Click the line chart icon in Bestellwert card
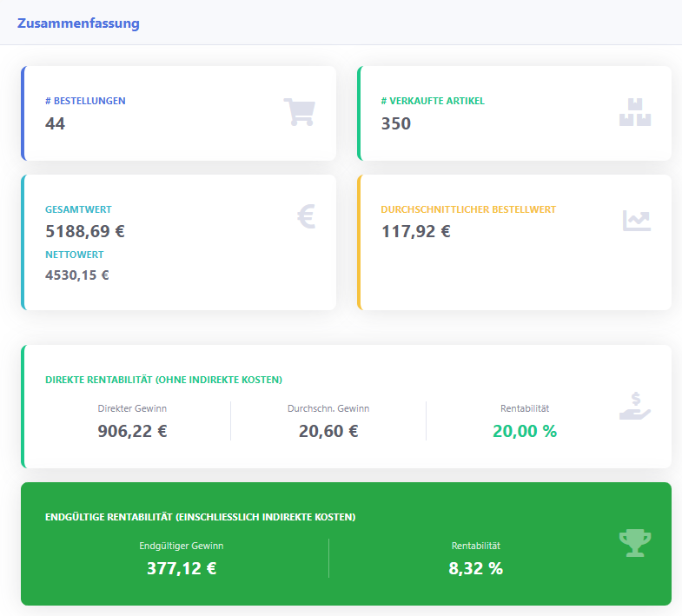 pyautogui.click(x=636, y=221)
